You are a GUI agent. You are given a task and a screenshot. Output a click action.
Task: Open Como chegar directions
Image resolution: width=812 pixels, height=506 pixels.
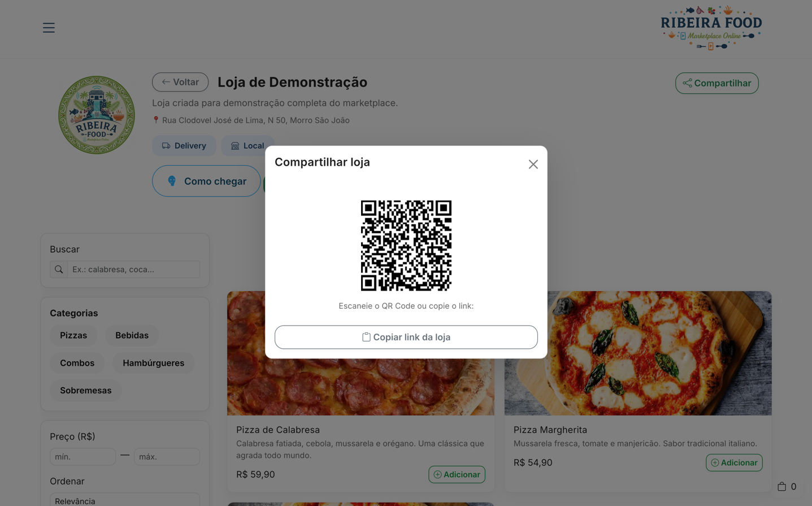pyautogui.click(x=206, y=181)
